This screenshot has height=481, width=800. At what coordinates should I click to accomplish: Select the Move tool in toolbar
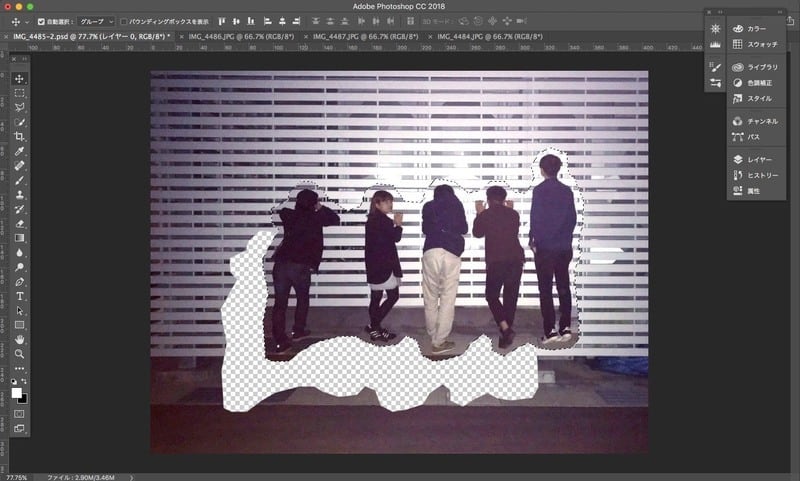[19, 78]
